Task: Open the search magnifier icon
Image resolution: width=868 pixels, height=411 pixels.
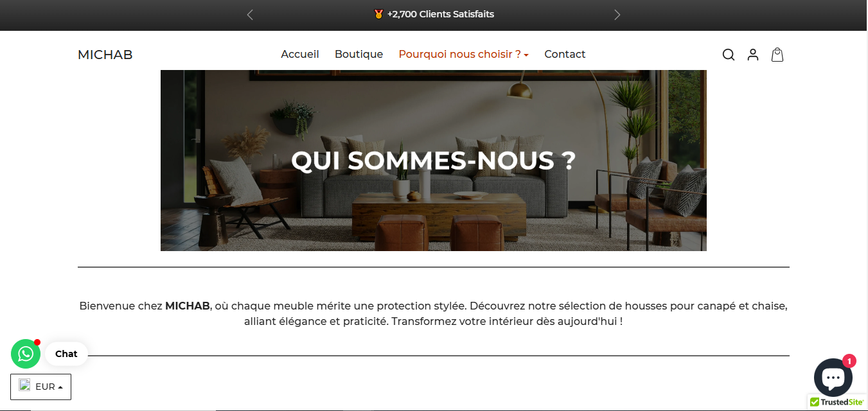Action: pos(728,55)
